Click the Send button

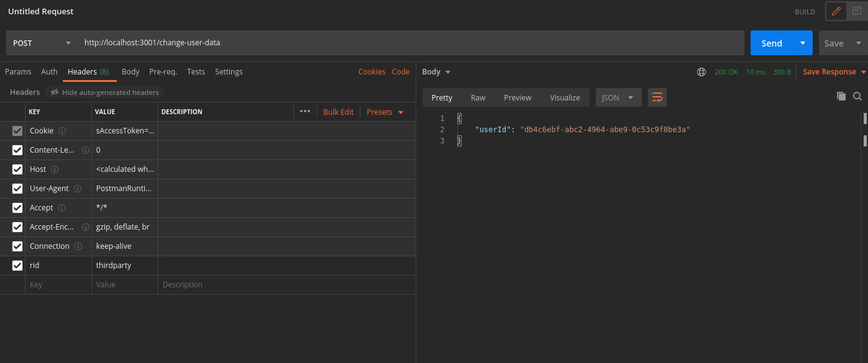click(771, 43)
